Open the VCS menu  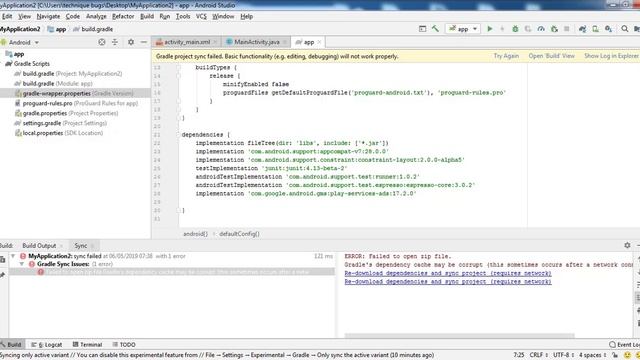(x=201, y=16)
